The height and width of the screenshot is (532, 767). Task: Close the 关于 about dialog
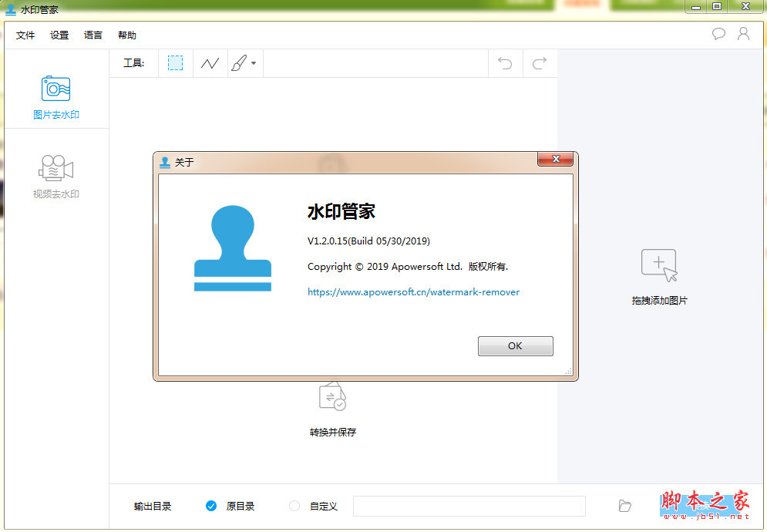556,159
